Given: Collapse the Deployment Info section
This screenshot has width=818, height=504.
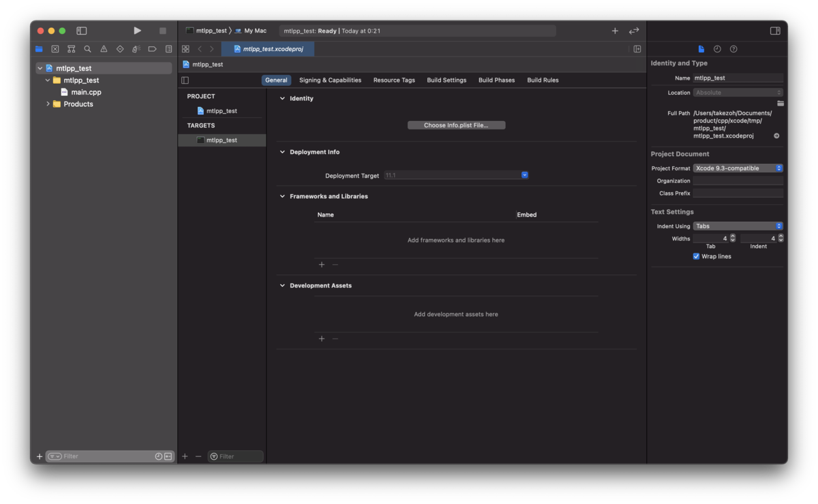Looking at the screenshot, I should [x=282, y=152].
